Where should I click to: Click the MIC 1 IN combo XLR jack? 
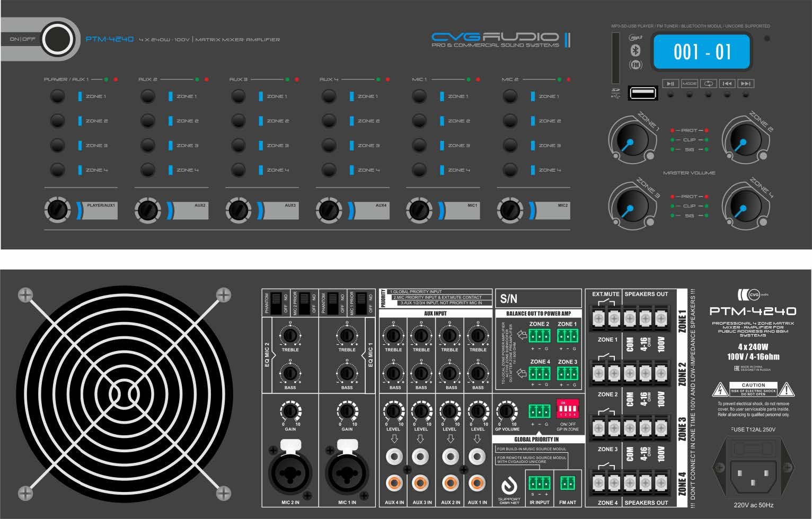pyautogui.click(x=347, y=471)
